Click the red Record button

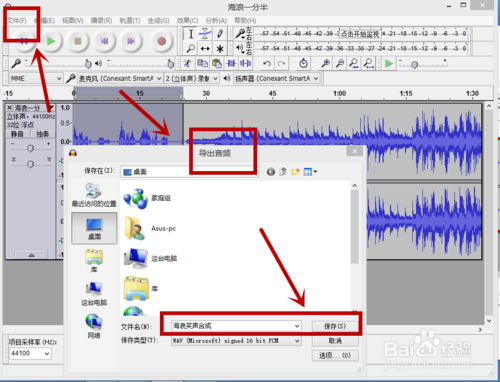point(161,41)
